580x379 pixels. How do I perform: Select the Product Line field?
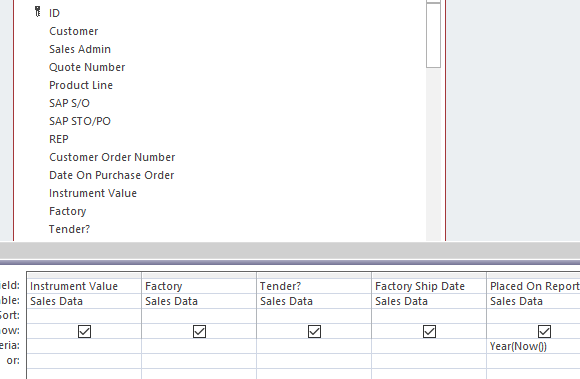point(81,85)
